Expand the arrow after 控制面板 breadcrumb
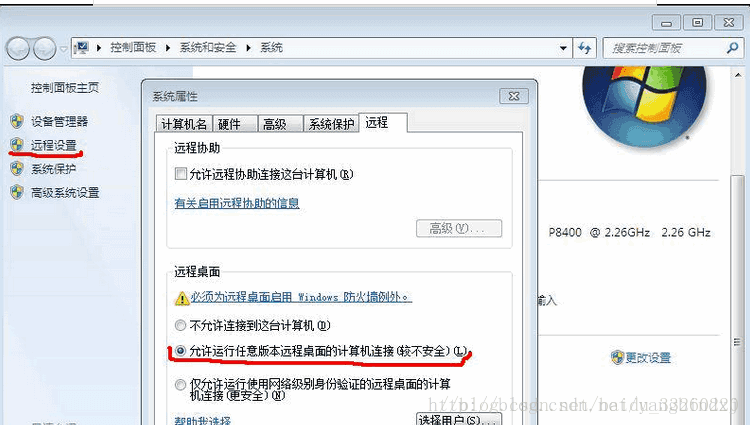 (x=167, y=48)
